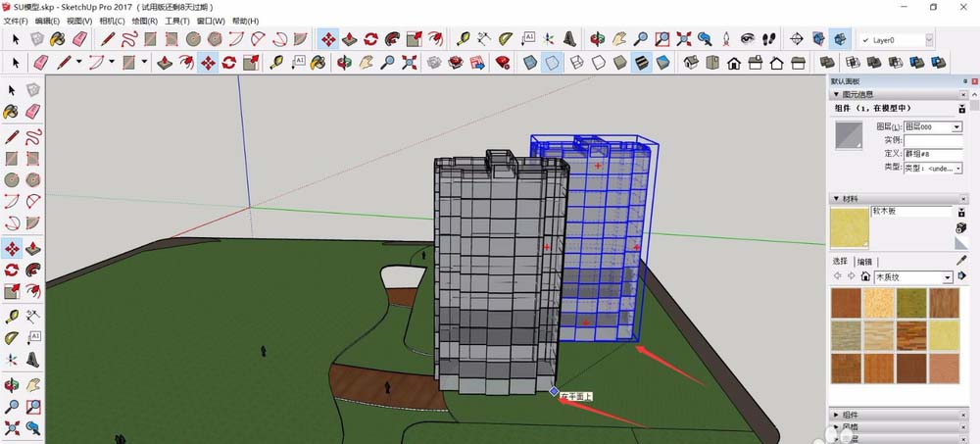Select the Walk footprints tool
This screenshot has height=444, width=980.
(768, 39)
